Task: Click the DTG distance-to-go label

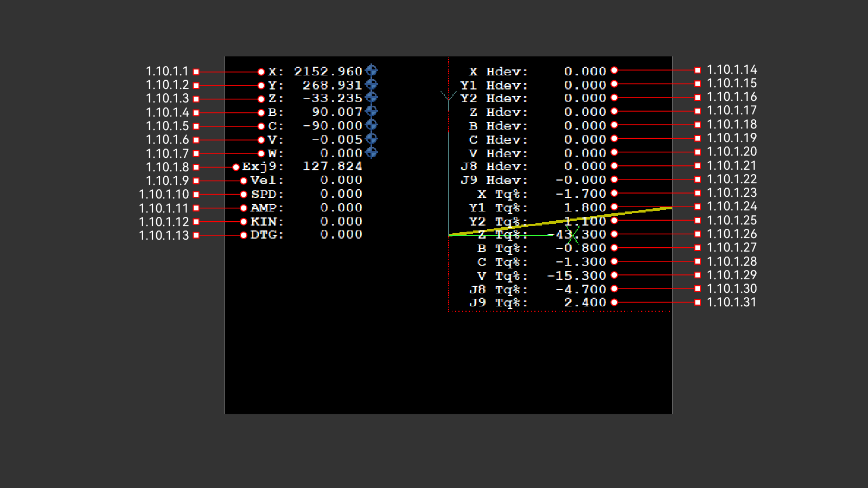Action: (266, 235)
